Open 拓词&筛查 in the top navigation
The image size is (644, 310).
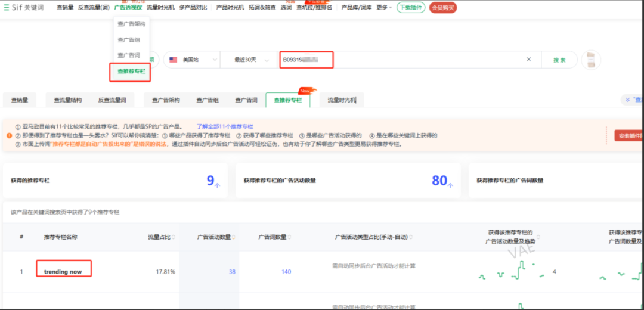point(262,7)
